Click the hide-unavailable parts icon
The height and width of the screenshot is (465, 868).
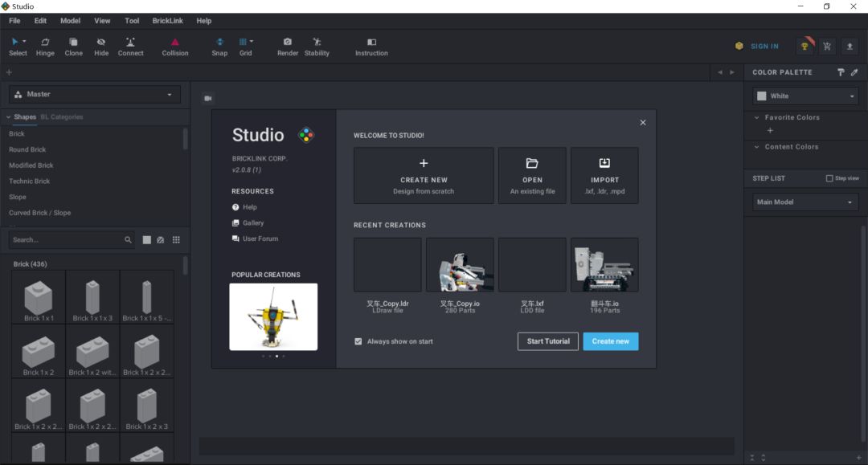[x=161, y=240]
